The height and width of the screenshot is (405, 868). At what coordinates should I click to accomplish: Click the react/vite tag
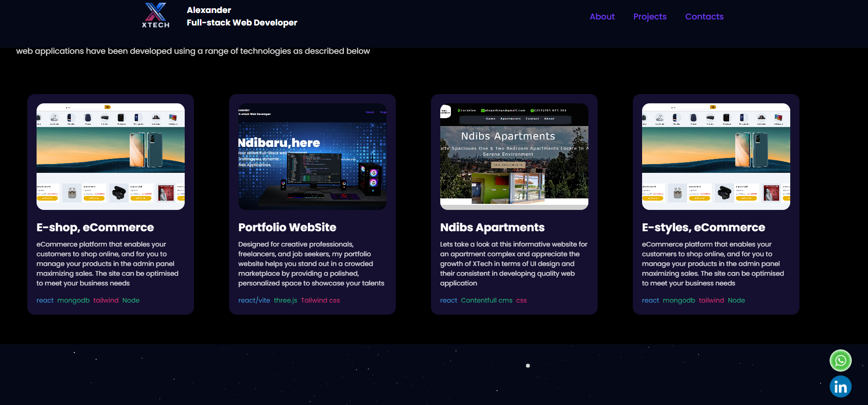click(254, 300)
